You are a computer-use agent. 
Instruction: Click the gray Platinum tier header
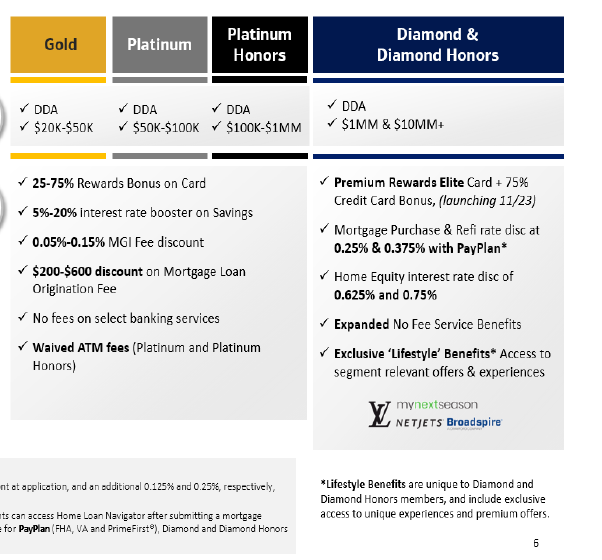point(159,44)
